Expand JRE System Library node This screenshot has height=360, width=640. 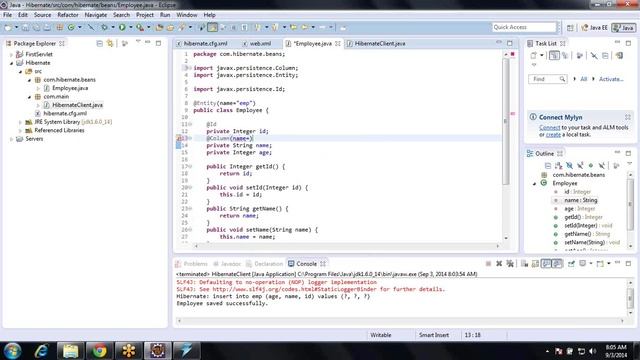pyautogui.click(x=20, y=122)
